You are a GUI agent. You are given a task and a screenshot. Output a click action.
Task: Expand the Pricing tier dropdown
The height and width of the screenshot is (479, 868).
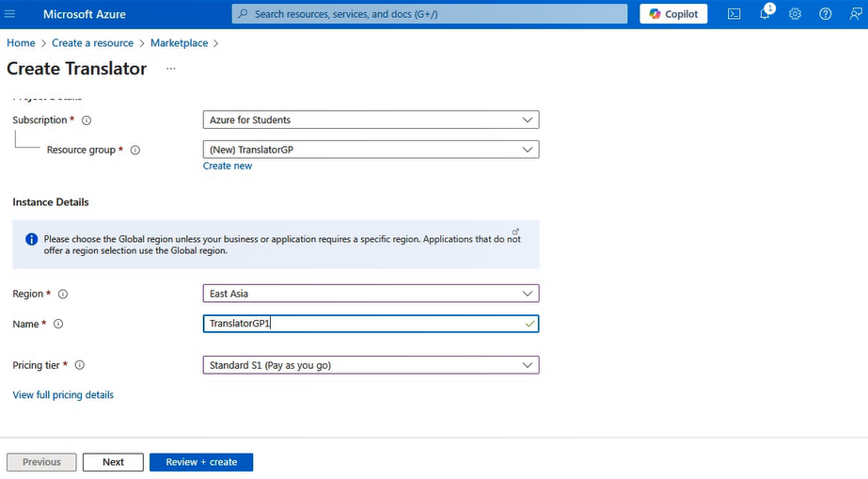371,365
